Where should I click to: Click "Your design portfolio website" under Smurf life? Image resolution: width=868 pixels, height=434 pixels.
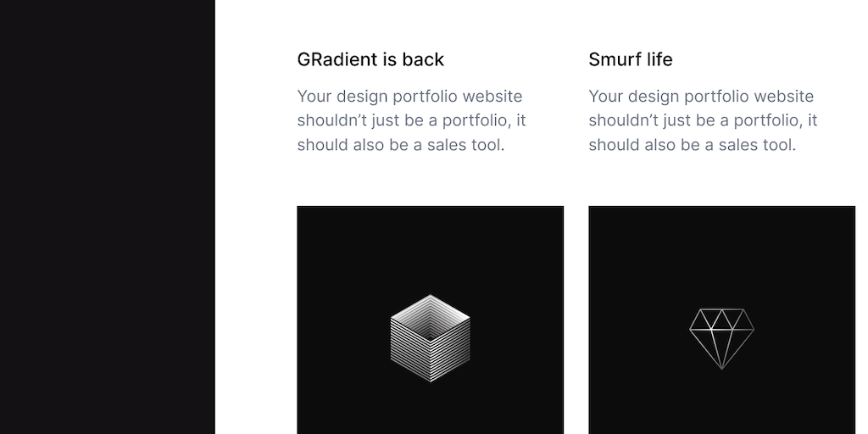coord(701,97)
